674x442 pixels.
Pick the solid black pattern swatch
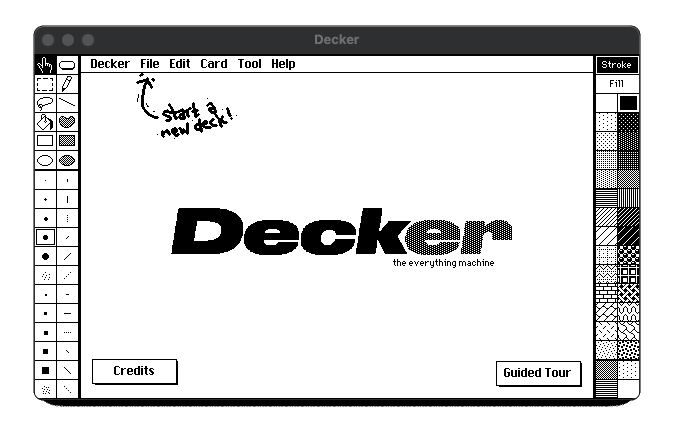point(628,103)
